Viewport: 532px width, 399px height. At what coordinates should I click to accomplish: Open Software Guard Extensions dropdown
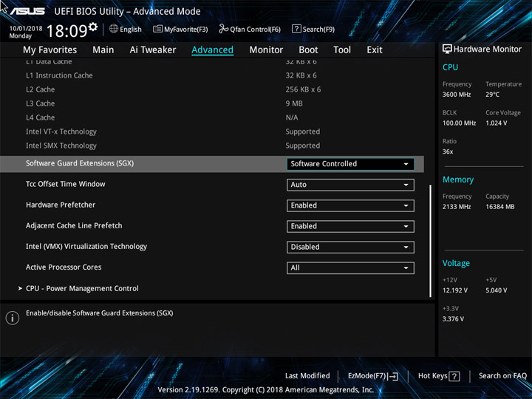pyautogui.click(x=350, y=164)
